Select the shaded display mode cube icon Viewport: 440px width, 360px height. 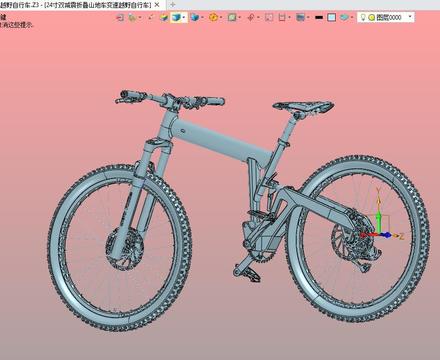(x=176, y=17)
